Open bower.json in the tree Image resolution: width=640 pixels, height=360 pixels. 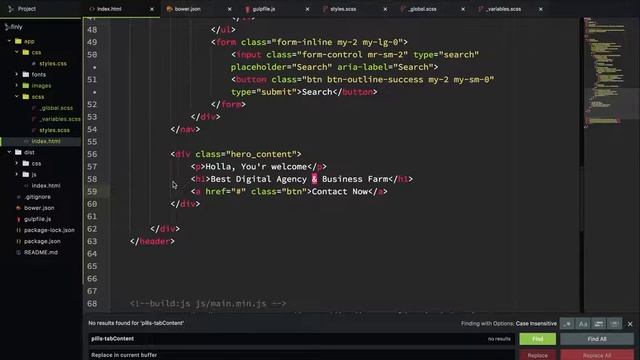click(x=39, y=208)
